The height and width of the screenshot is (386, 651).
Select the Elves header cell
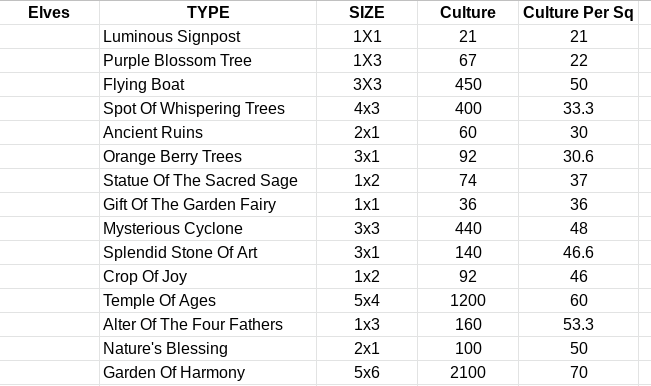click(x=49, y=12)
